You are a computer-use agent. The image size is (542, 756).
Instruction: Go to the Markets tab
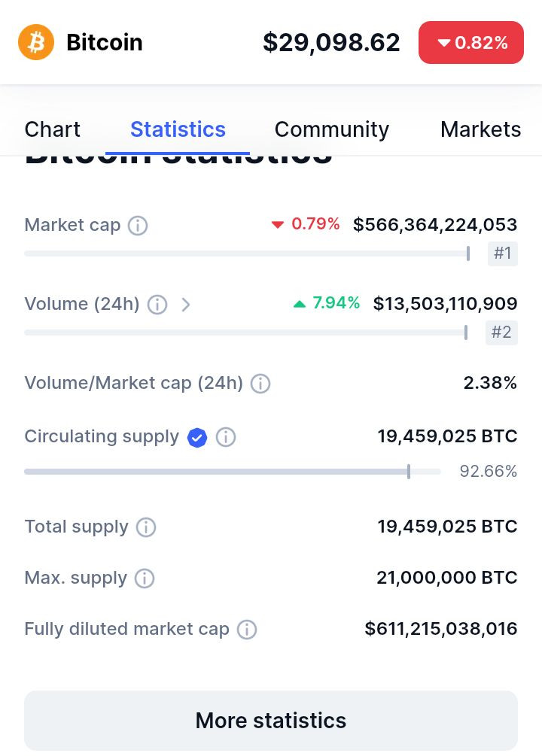pyautogui.click(x=481, y=129)
